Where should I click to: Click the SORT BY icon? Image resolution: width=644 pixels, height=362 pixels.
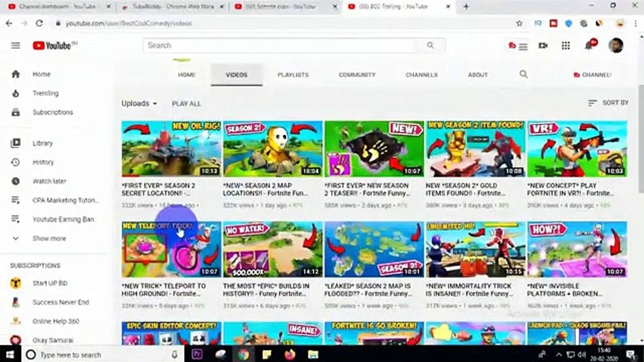(x=593, y=103)
